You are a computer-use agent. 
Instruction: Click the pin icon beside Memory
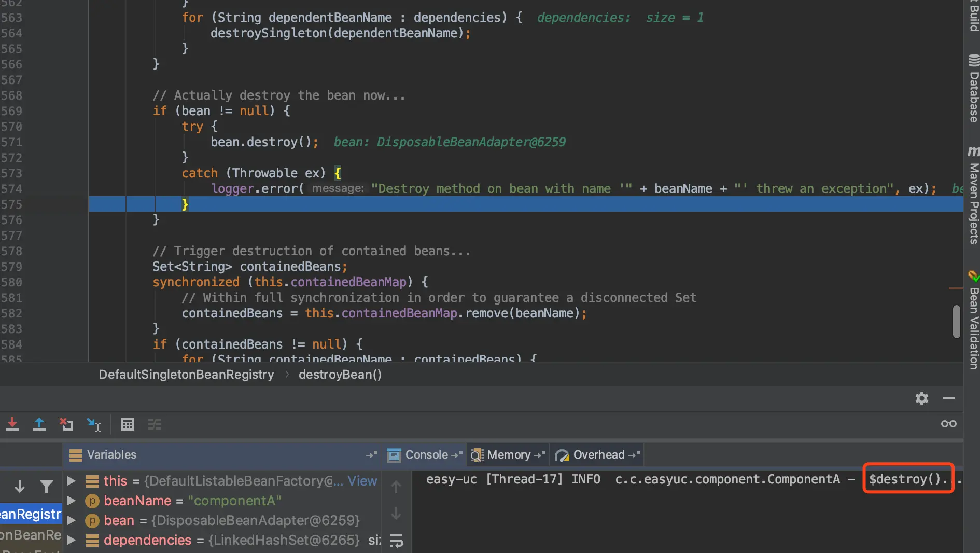point(540,455)
